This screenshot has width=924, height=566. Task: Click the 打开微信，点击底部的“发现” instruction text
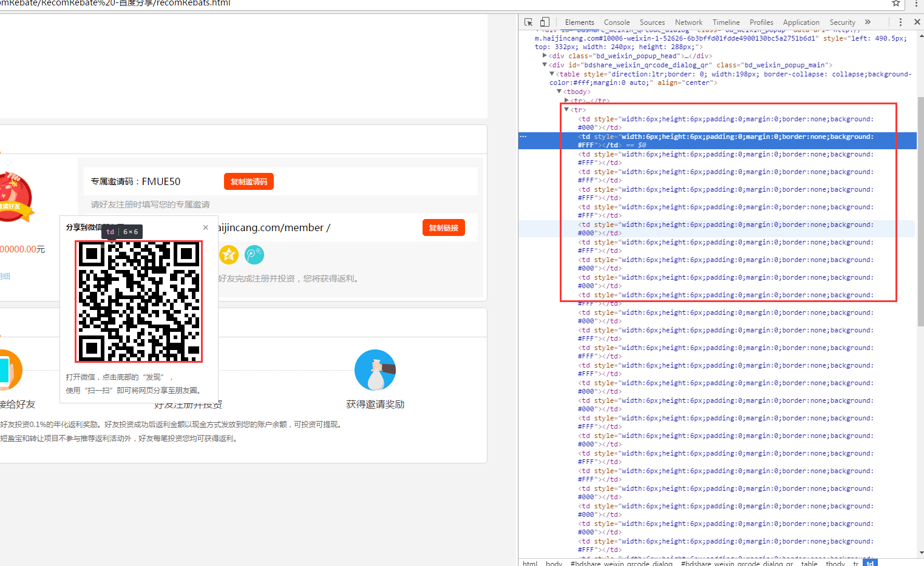pyautogui.click(x=120, y=377)
